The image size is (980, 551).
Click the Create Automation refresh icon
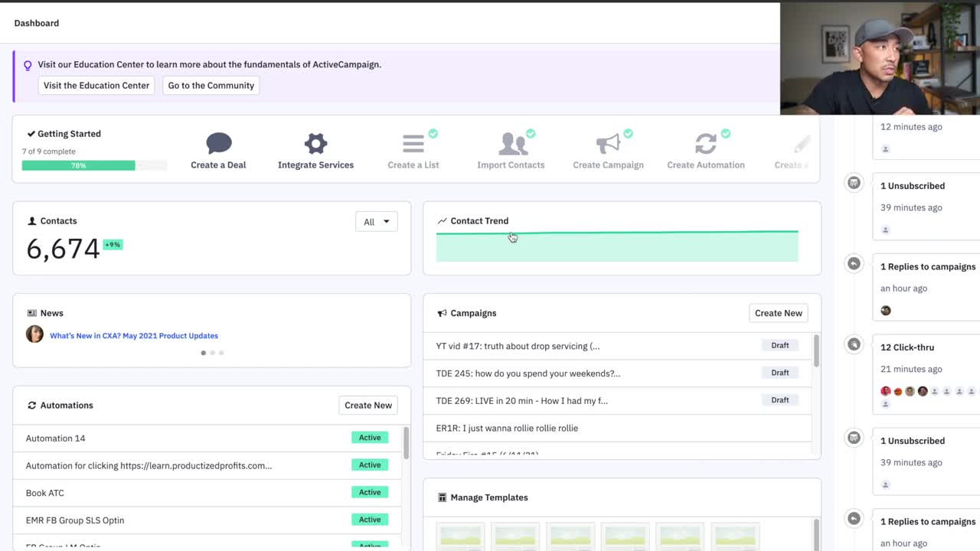706,143
